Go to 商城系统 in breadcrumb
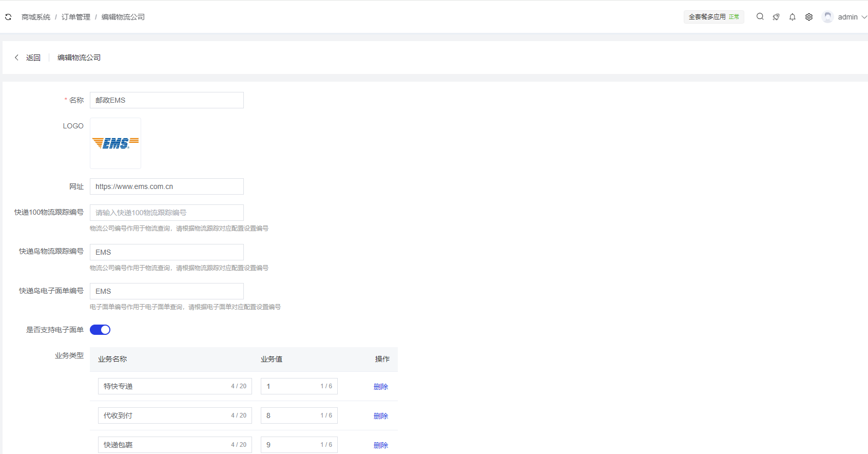 36,17
